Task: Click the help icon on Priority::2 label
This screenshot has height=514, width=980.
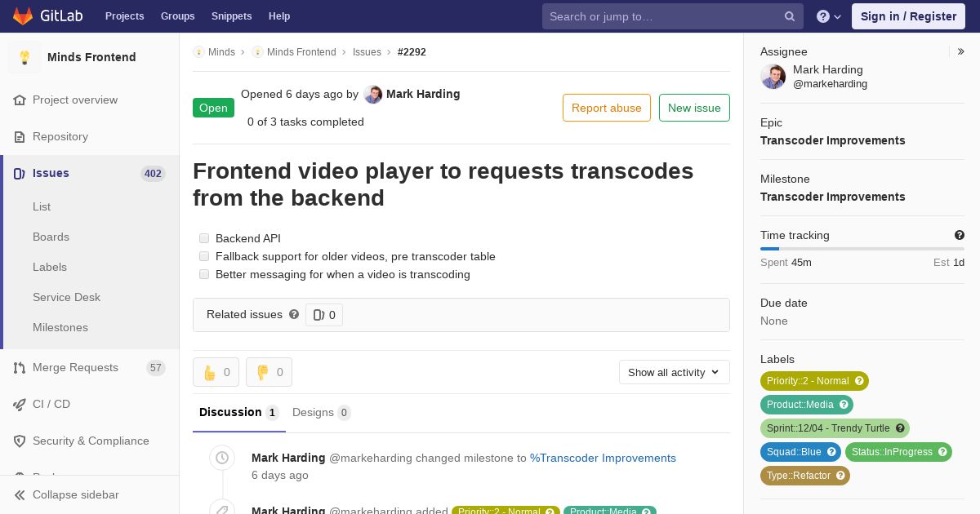Action: point(859,381)
